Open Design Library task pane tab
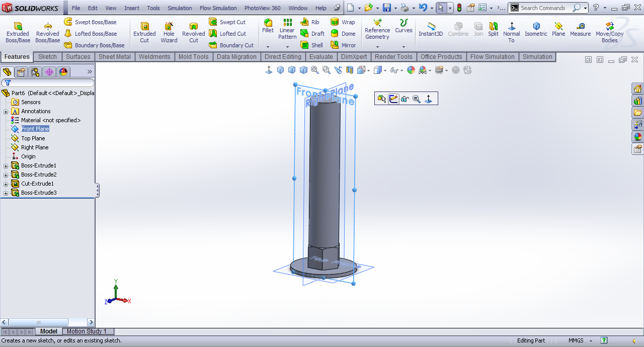Image resolution: width=644 pixels, height=347 pixels. pos(637,101)
